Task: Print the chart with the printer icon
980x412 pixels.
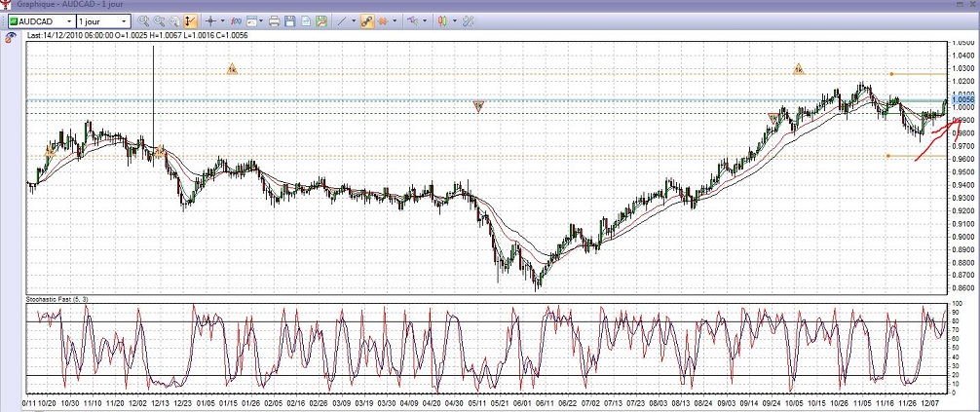Action: point(275,20)
